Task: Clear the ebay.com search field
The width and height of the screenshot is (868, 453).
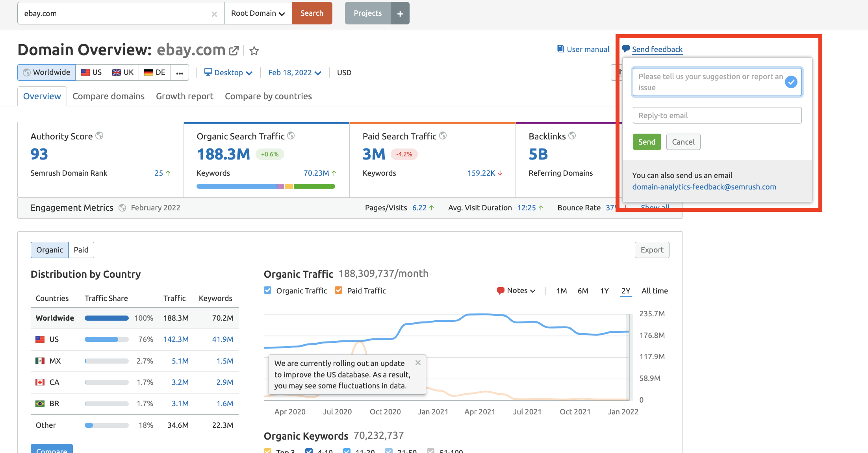Action: (x=214, y=14)
